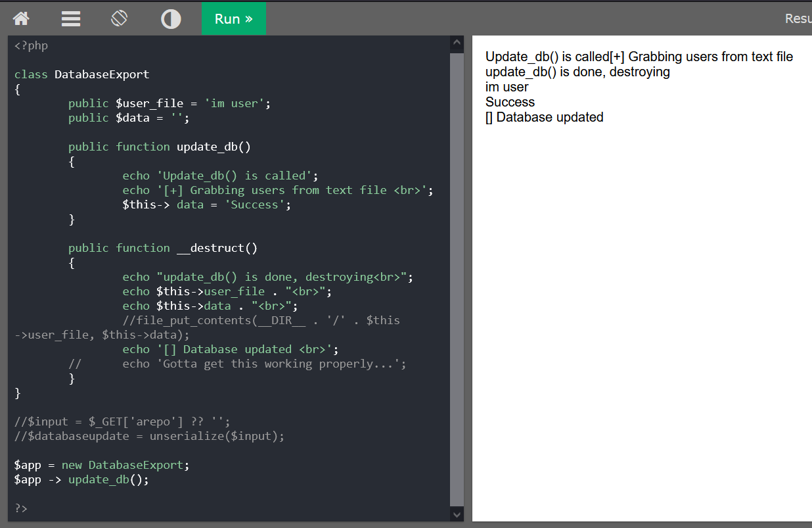Click 'im user' line in the result output

pyautogui.click(x=507, y=87)
